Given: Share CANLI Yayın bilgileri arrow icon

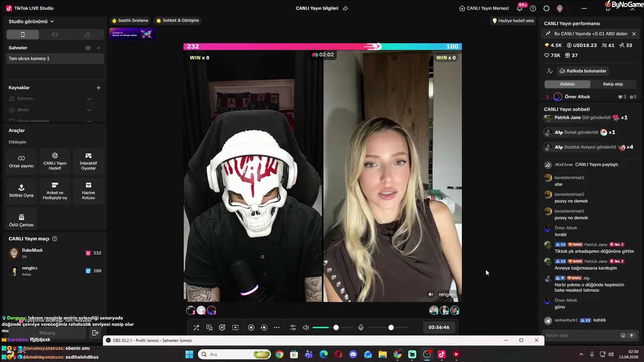Looking at the screenshot, I should (x=345, y=8).
